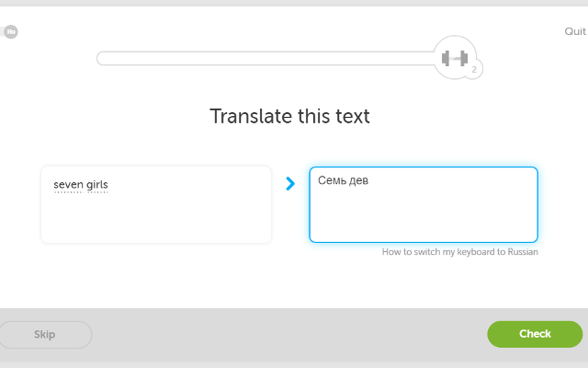Screen dimensions: 588x368
Task: Click the typed word 'Семь' in answer
Action: (x=332, y=180)
